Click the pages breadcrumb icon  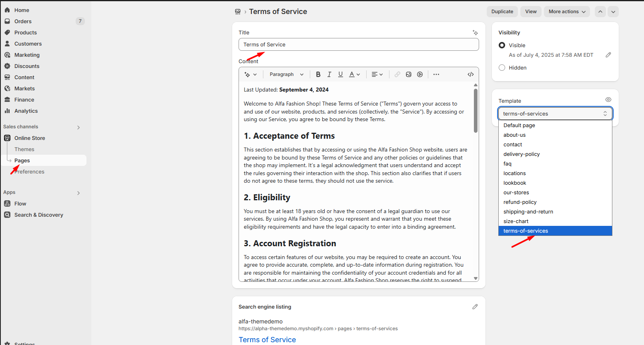pyautogui.click(x=238, y=12)
